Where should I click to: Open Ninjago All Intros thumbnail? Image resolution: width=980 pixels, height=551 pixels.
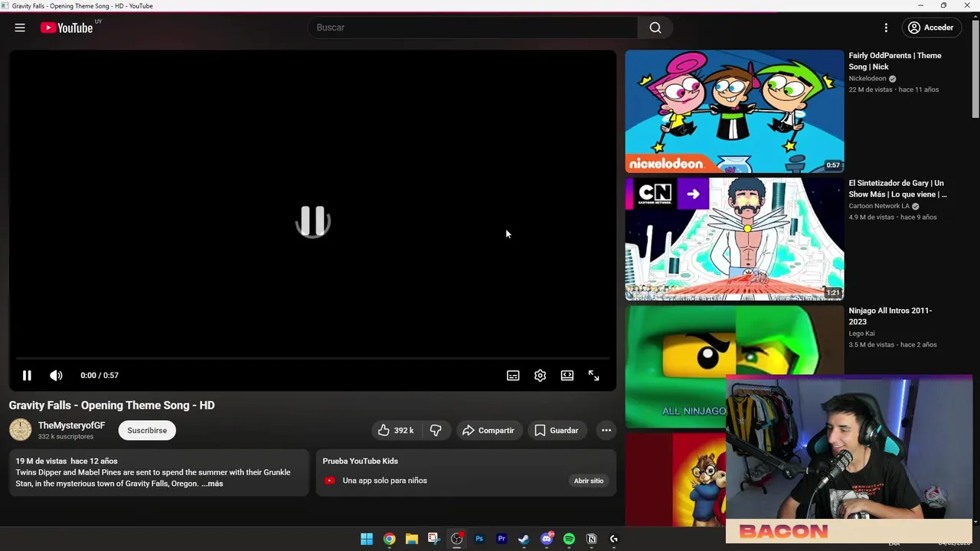734,367
